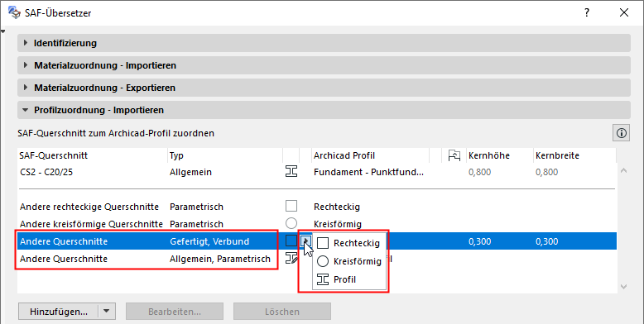Select Andere rechteckige Querschnitte row
644x324 pixels.
pos(317,207)
